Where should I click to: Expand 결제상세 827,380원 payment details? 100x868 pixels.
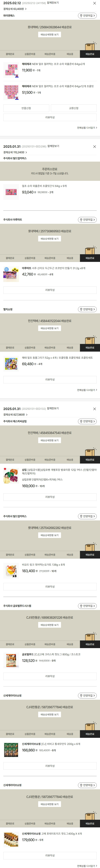tap(15, 414)
